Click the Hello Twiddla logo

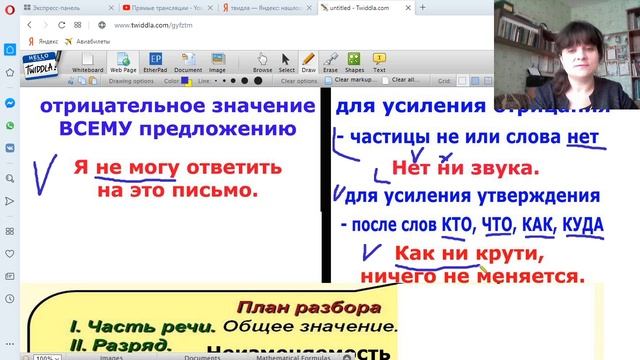(x=41, y=64)
